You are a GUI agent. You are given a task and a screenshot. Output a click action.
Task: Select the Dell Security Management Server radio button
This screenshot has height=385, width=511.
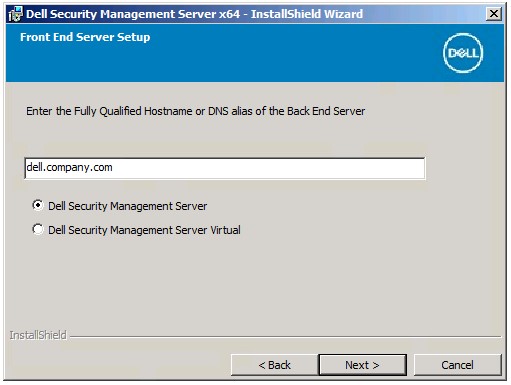[x=38, y=205]
